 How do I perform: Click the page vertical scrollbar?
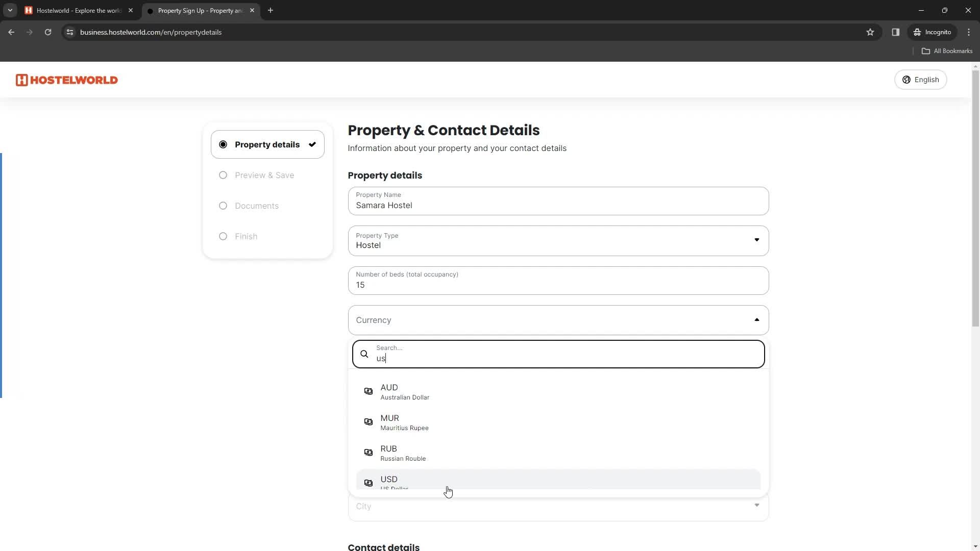coord(975,199)
